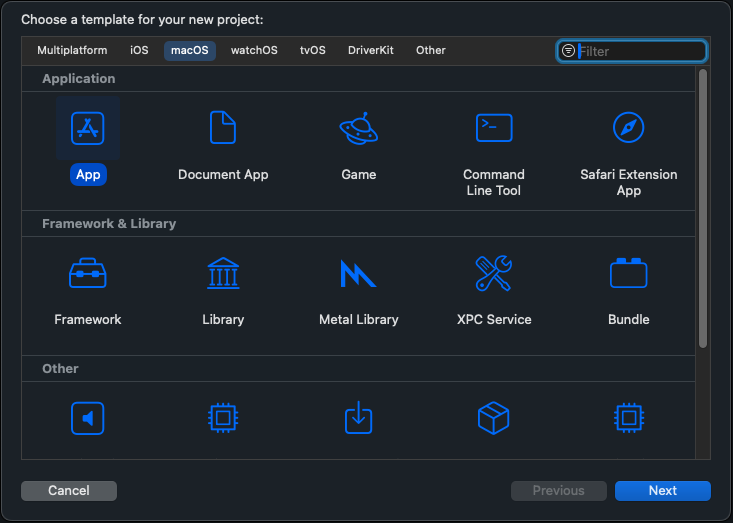Click the "Game" template label
733x523 pixels.
pos(359,175)
